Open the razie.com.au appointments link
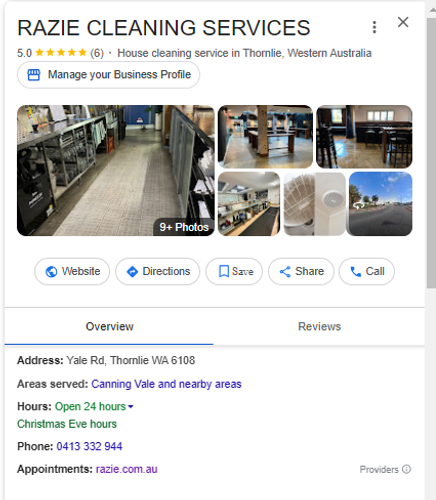This screenshot has width=436, height=500. [127, 469]
